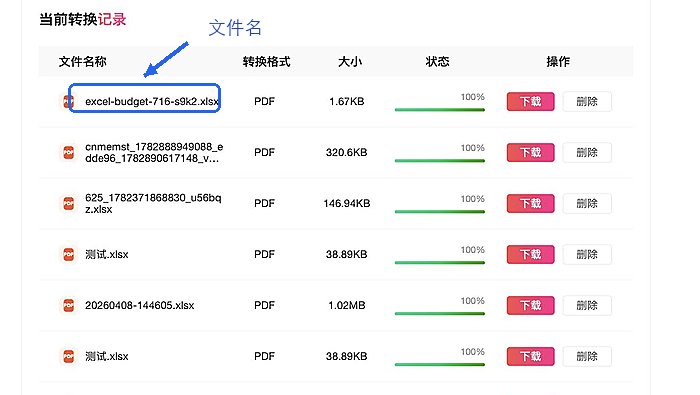Click progress bar in the 320.6KB row

click(x=440, y=161)
